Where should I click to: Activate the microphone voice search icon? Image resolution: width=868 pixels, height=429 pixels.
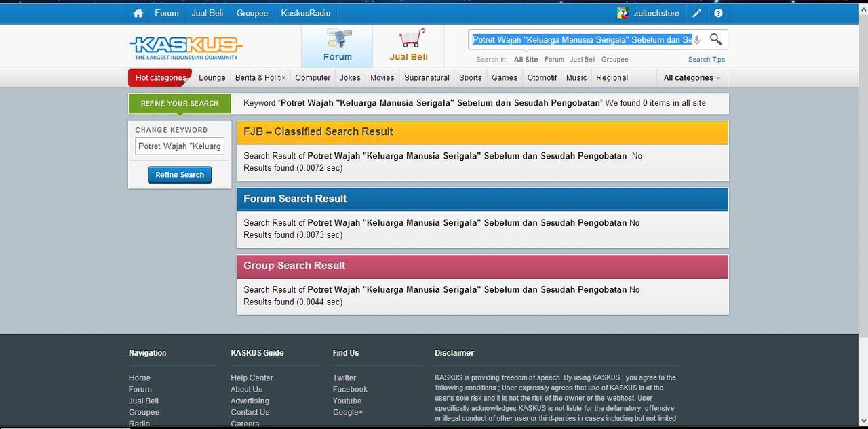pos(696,40)
